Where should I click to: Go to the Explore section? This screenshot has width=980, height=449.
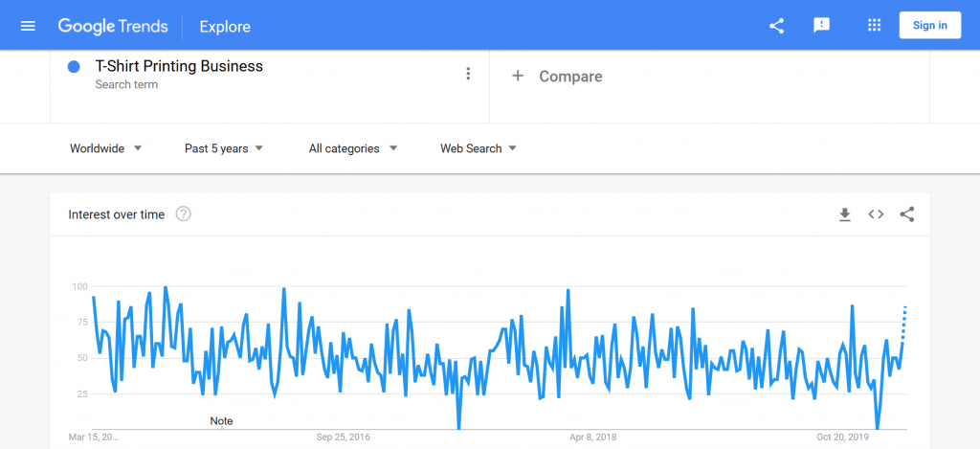(x=225, y=27)
